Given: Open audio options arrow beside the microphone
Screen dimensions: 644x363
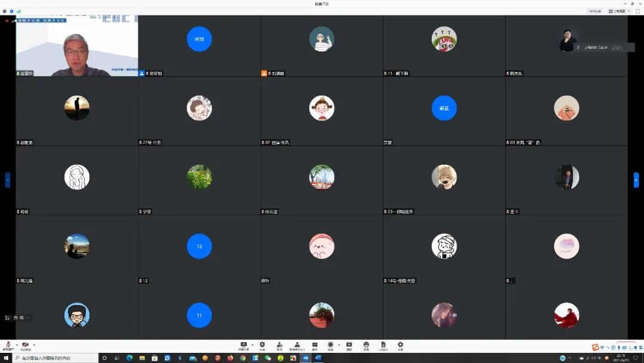Looking at the screenshot, I should [x=17, y=344].
